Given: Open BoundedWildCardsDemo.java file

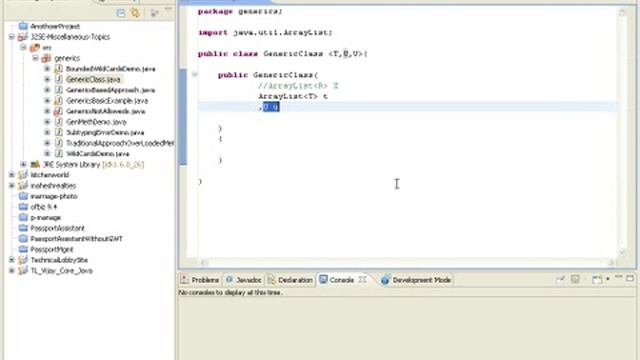Looking at the screenshot, I should click(x=111, y=69).
